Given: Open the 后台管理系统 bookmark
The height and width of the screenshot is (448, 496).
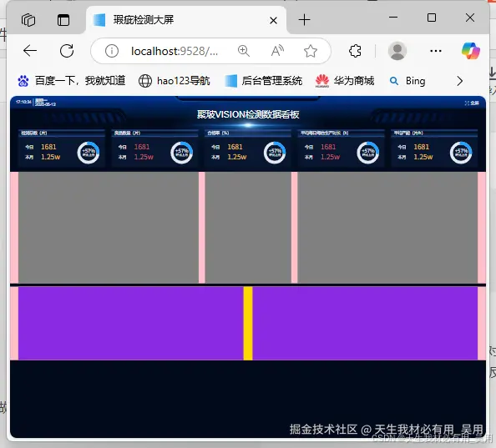Looking at the screenshot, I should (x=264, y=81).
